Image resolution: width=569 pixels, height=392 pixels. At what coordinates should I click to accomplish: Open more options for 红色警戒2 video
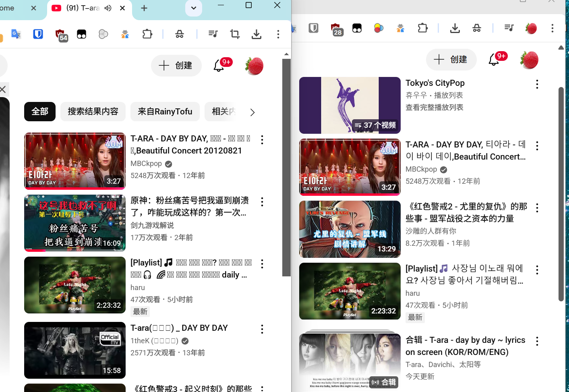click(537, 208)
